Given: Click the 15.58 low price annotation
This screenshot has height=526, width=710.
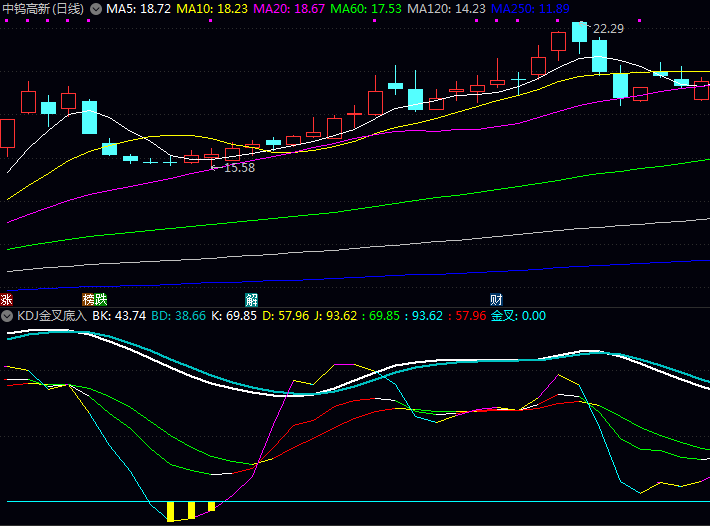Looking at the screenshot, I should [238, 168].
